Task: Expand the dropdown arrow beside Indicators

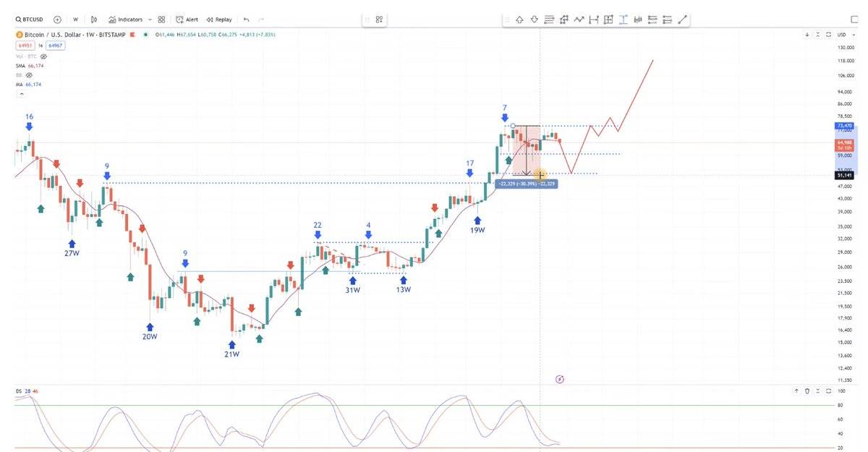Action: click(x=150, y=20)
